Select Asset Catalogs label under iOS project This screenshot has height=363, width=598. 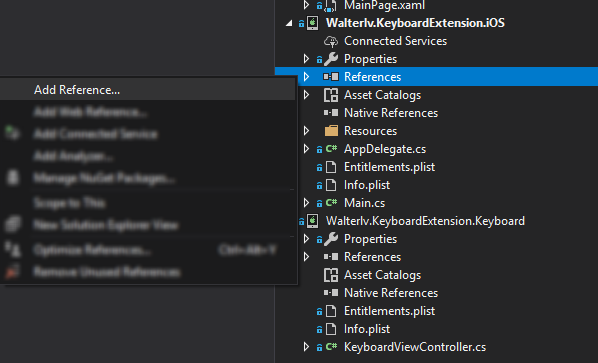382,95
